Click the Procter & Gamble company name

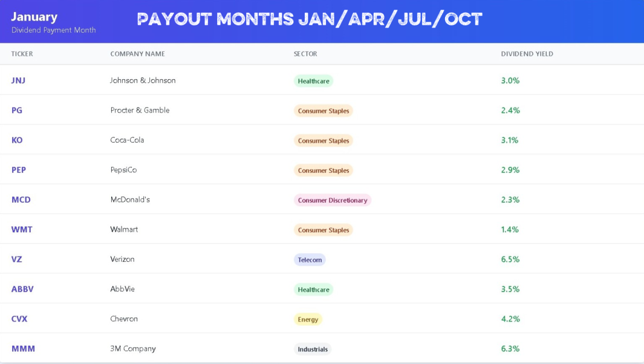pyautogui.click(x=140, y=110)
